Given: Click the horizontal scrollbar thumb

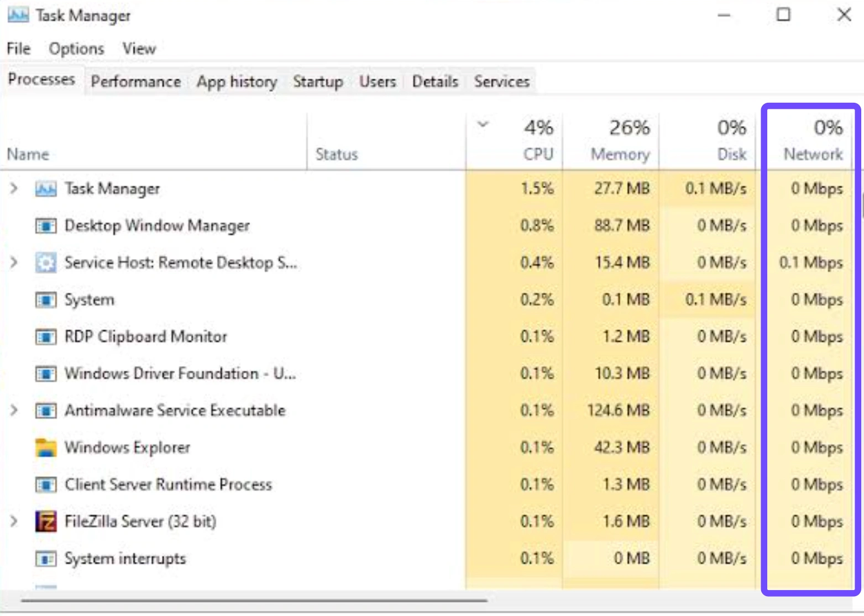Looking at the screenshot, I should point(254,601).
